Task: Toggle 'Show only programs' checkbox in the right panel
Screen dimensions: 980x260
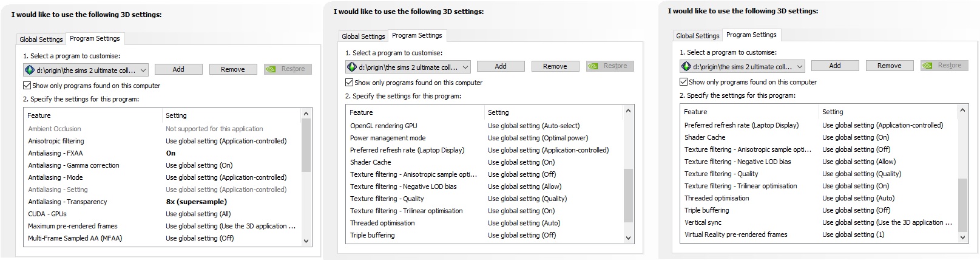Action: pos(684,82)
